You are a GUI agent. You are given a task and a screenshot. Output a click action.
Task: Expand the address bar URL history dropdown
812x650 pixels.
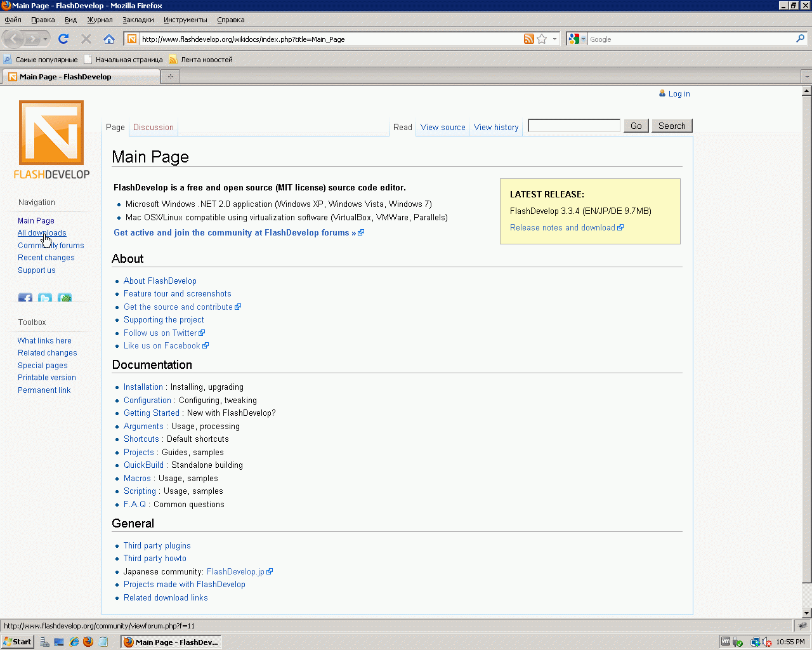pos(554,39)
